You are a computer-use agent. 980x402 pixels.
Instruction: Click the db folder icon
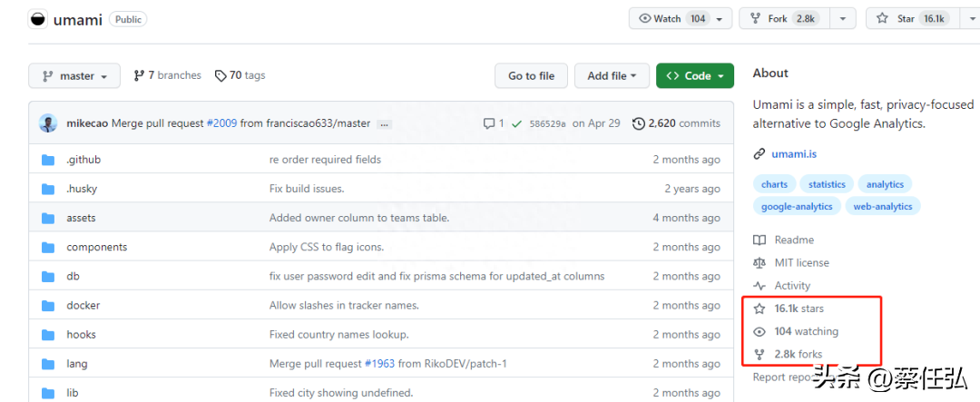coord(48,277)
